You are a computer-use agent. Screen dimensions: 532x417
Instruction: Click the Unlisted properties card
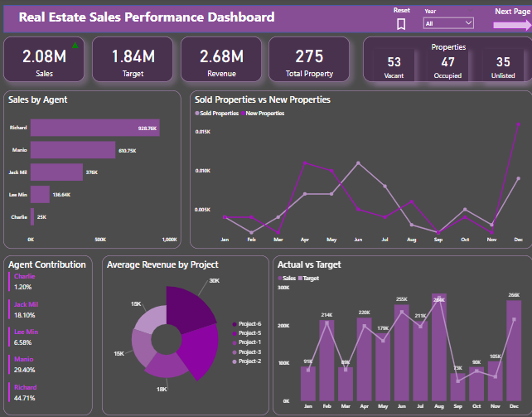tap(503, 65)
